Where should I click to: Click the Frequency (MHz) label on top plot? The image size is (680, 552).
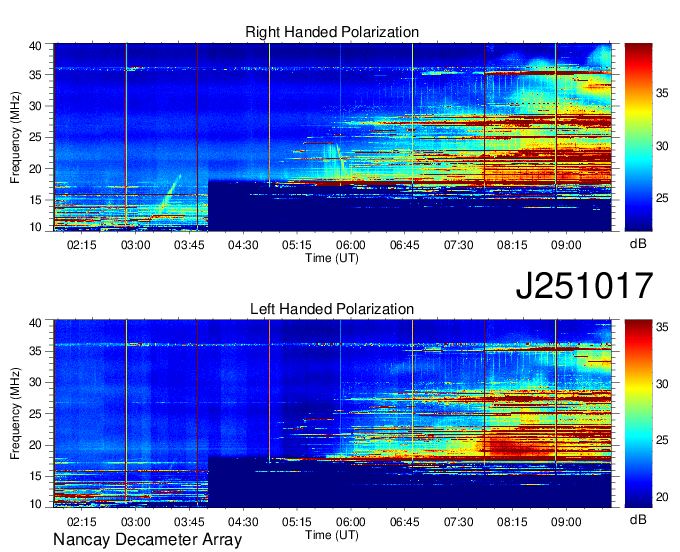pyautogui.click(x=15, y=136)
